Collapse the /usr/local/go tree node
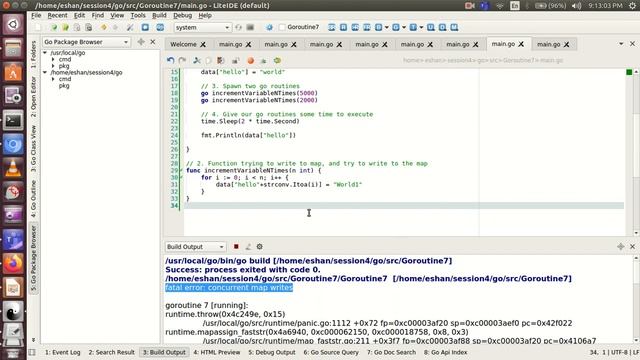640x360 pixels. point(45,53)
